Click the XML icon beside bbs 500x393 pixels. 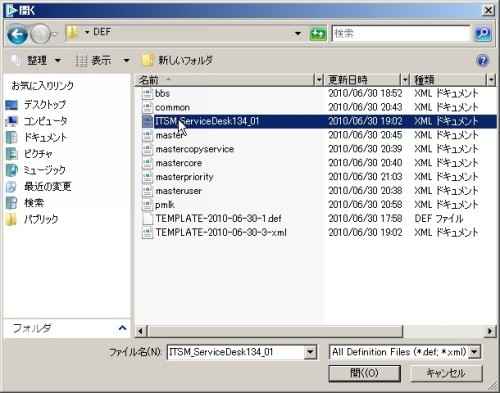point(147,94)
